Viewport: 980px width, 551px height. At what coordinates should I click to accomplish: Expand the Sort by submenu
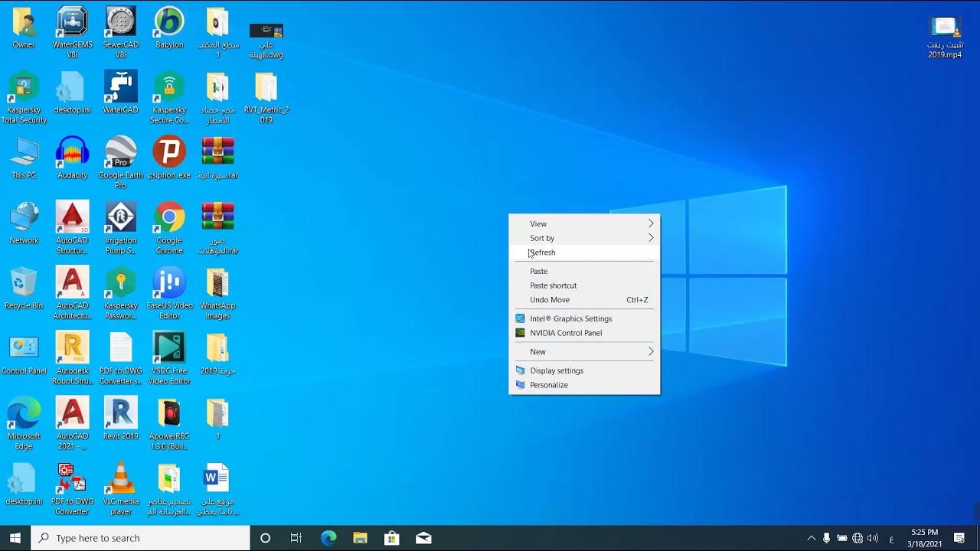click(x=584, y=238)
